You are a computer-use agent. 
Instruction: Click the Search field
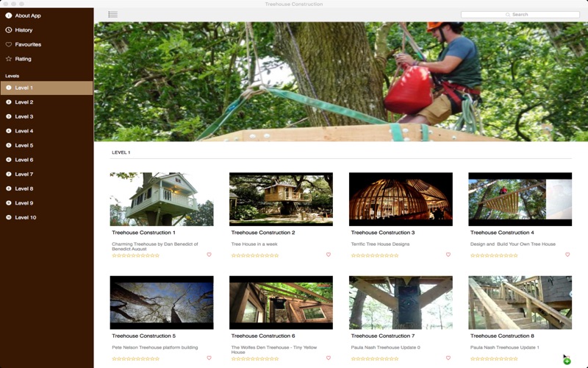pos(520,14)
